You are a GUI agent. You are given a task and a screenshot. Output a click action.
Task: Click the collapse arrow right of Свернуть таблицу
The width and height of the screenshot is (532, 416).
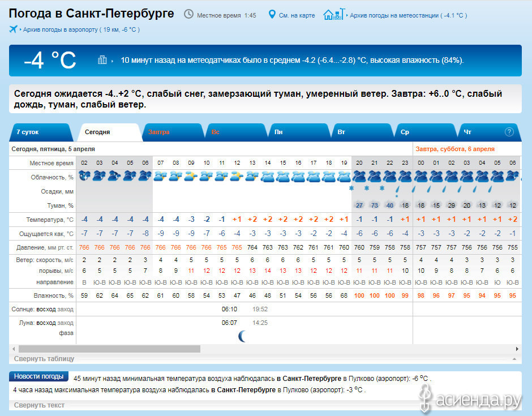click(514, 359)
